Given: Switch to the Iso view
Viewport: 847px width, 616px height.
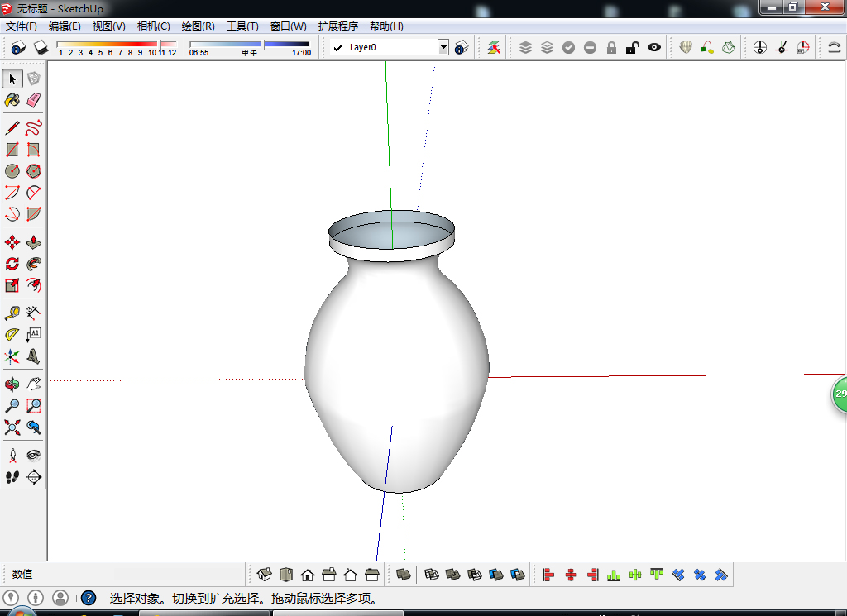Looking at the screenshot, I should tap(264, 575).
